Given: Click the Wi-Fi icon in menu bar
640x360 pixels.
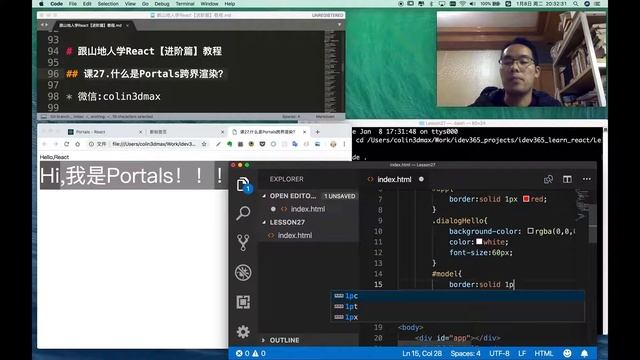Looking at the screenshot, I should (x=462, y=4).
